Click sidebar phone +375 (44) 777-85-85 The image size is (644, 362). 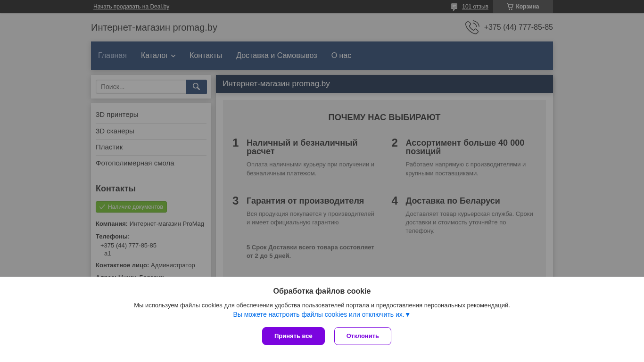click(x=128, y=246)
